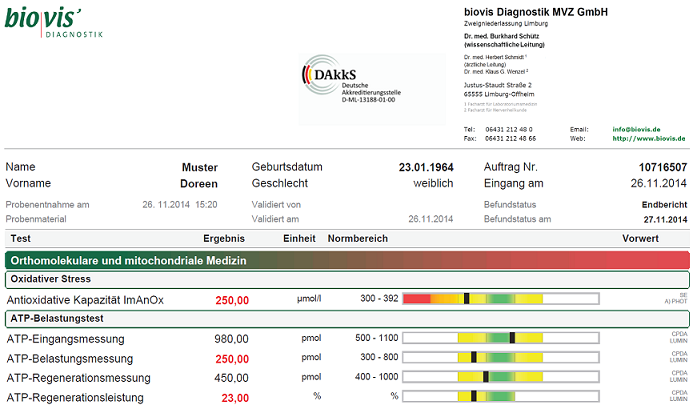The image size is (697, 413).
Task: Click the 'Ergebnis' column header
Action: 224,239
